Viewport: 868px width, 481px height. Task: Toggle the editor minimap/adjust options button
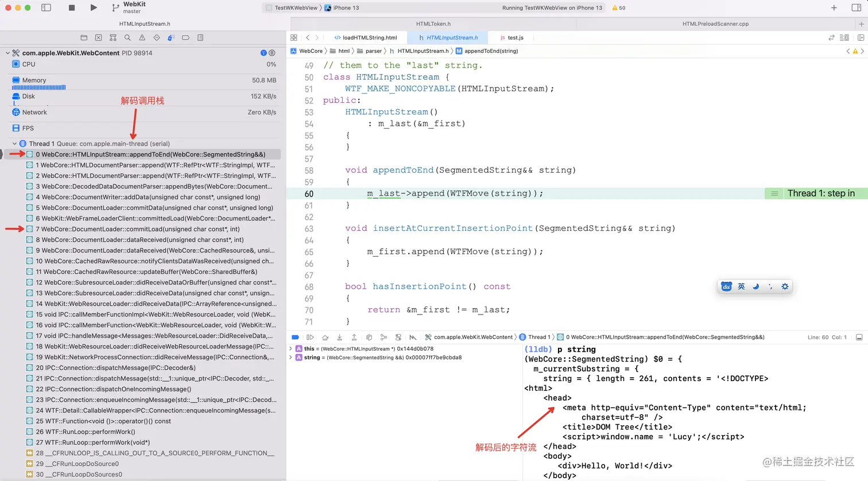point(844,38)
